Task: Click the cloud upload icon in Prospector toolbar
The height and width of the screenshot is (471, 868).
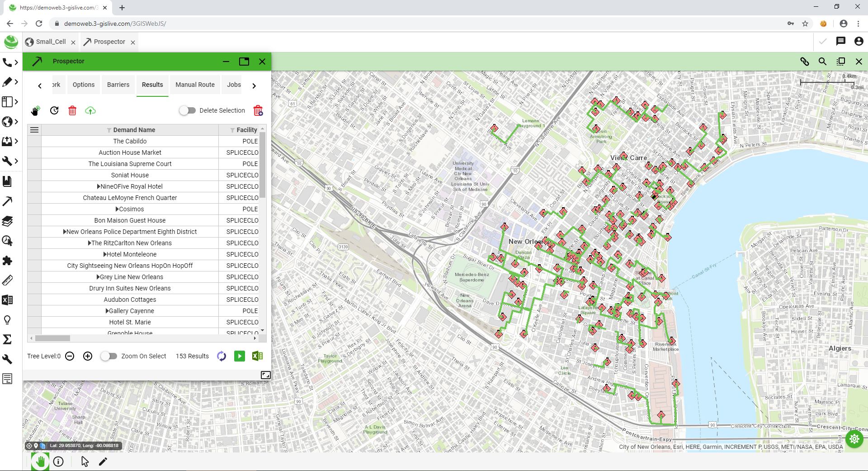Action: pyautogui.click(x=90, y=110)
